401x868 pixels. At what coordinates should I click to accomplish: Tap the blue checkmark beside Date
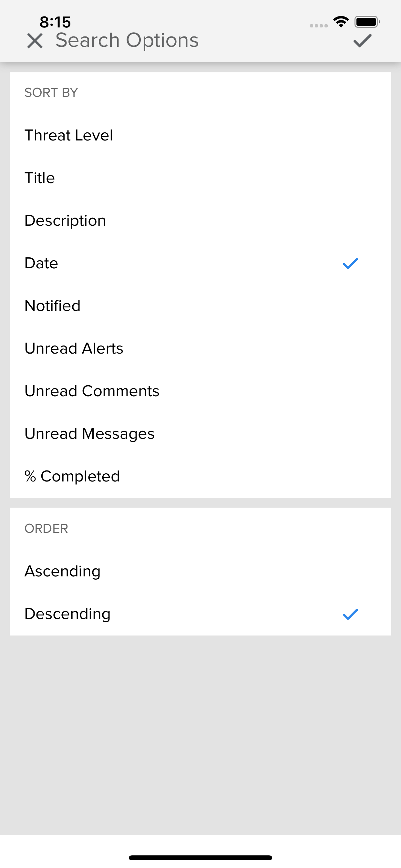click(x=350, y=263)
